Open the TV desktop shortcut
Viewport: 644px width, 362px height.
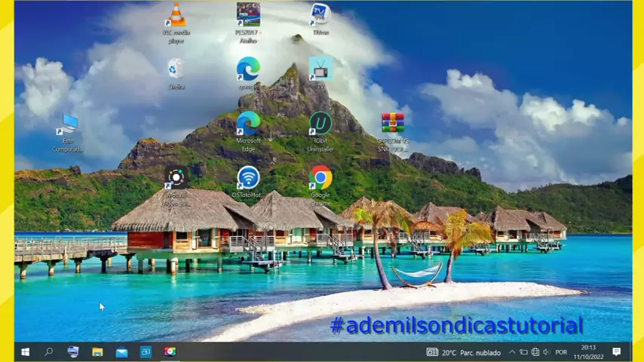point(320,69)
